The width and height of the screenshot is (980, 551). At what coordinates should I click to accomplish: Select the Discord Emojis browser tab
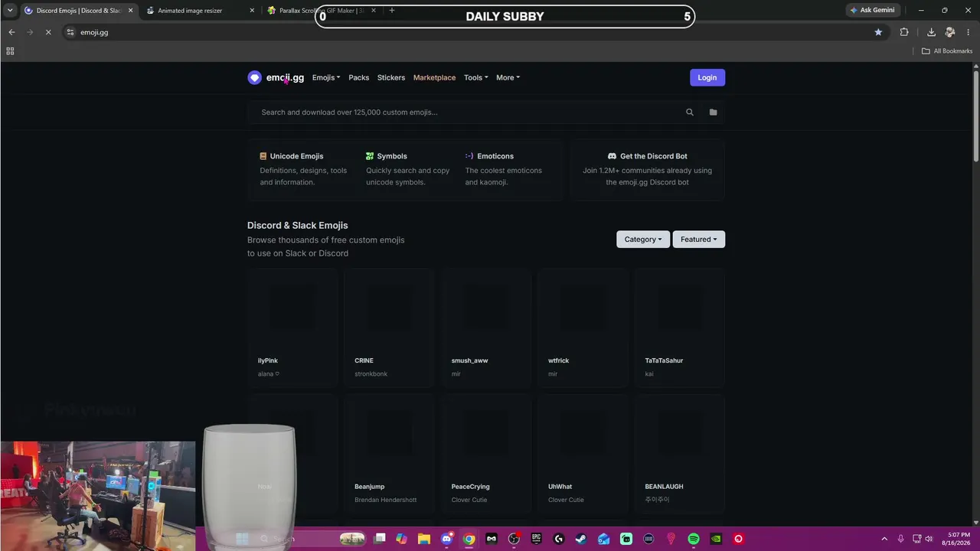(79, 11)
